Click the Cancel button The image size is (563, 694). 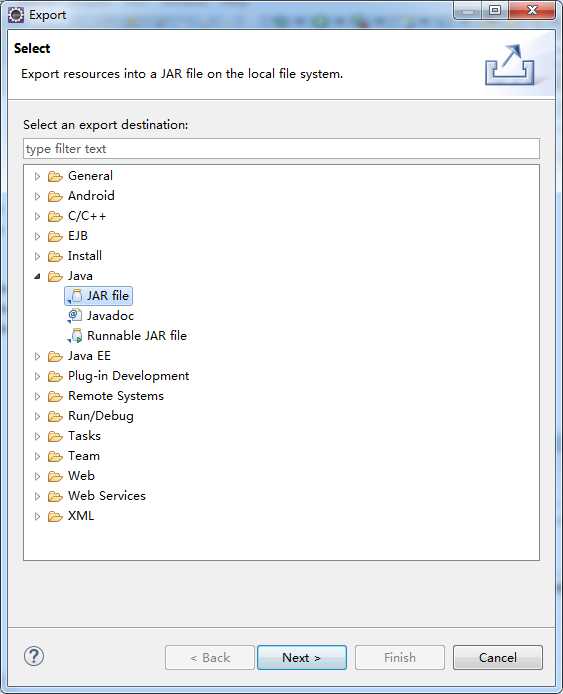coord(498,658)
